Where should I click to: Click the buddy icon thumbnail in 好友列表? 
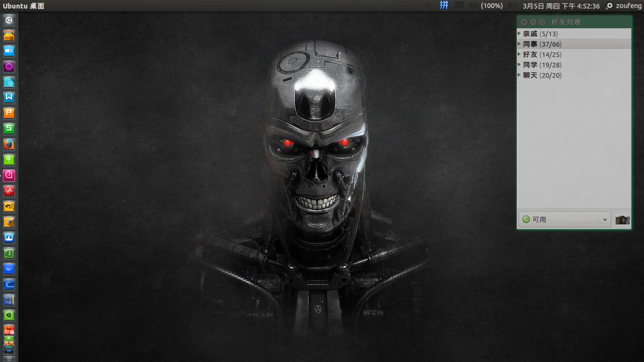pyautogui.click(x=623, y=220)
